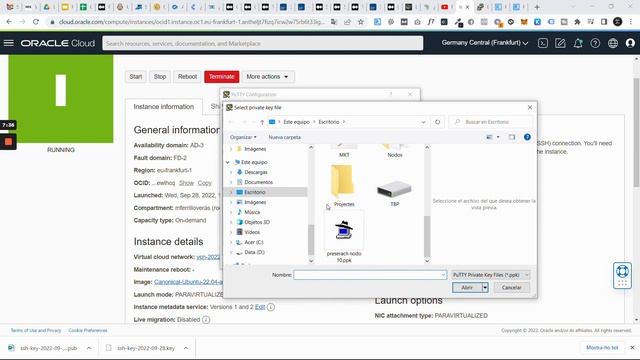Open the Canonical-Ubuntu-22.04 image link

coord(188,282)
